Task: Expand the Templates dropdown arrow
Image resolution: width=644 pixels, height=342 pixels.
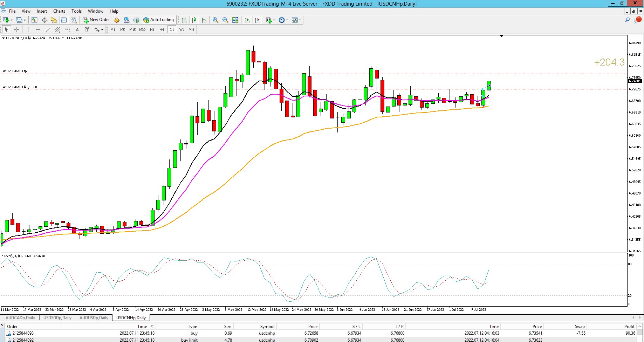Action: pos(300,20)
